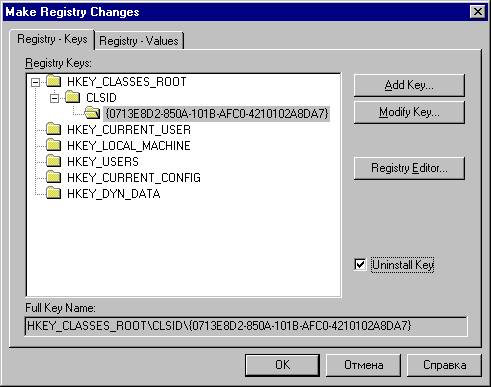491x387 pixels.
Task: Click the HKEY_DYN_DATA folder icon
Action: pyautogui.click(x=53, y=193)
